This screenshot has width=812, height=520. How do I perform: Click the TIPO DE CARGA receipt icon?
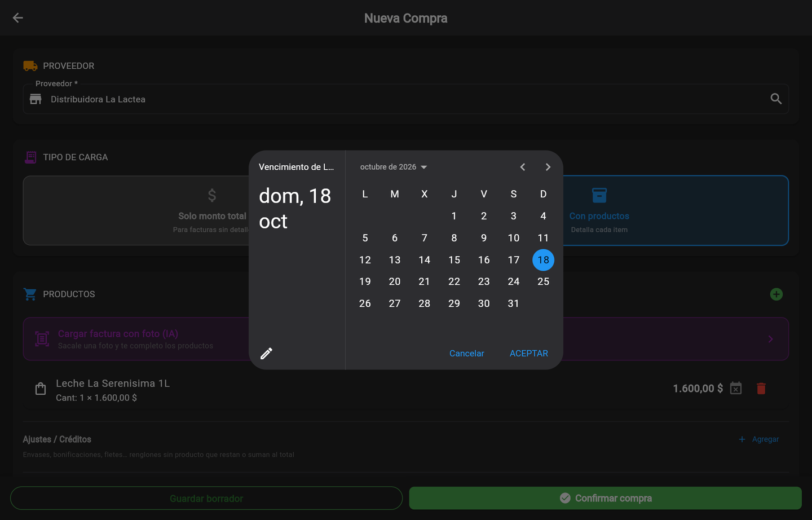click(30, 157)
